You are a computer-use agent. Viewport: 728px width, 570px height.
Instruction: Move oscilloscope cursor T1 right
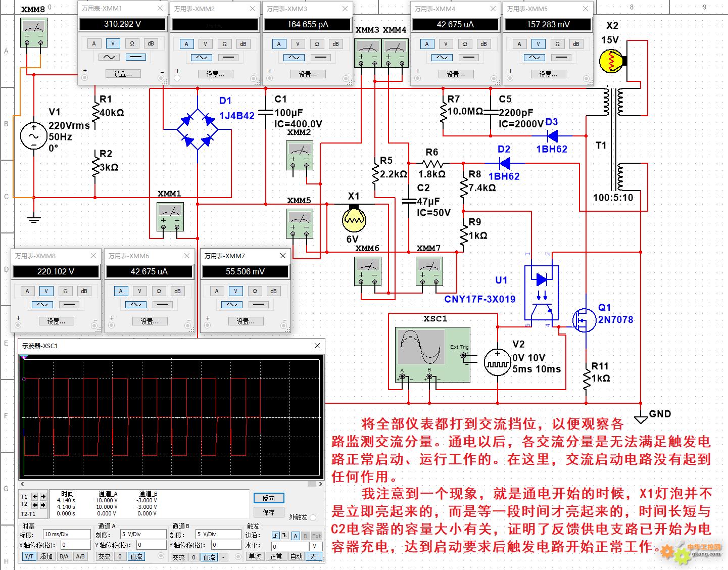(43, 497)
